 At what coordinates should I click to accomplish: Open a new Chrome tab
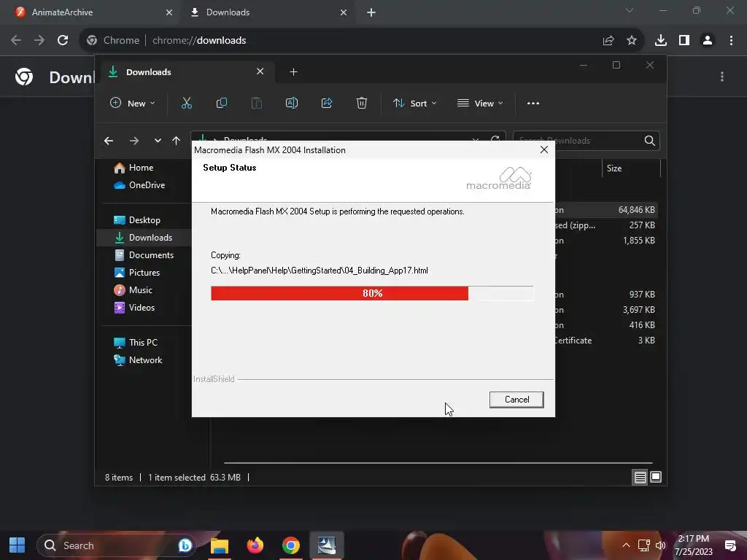pyautogui.click(x=371, y=12)
